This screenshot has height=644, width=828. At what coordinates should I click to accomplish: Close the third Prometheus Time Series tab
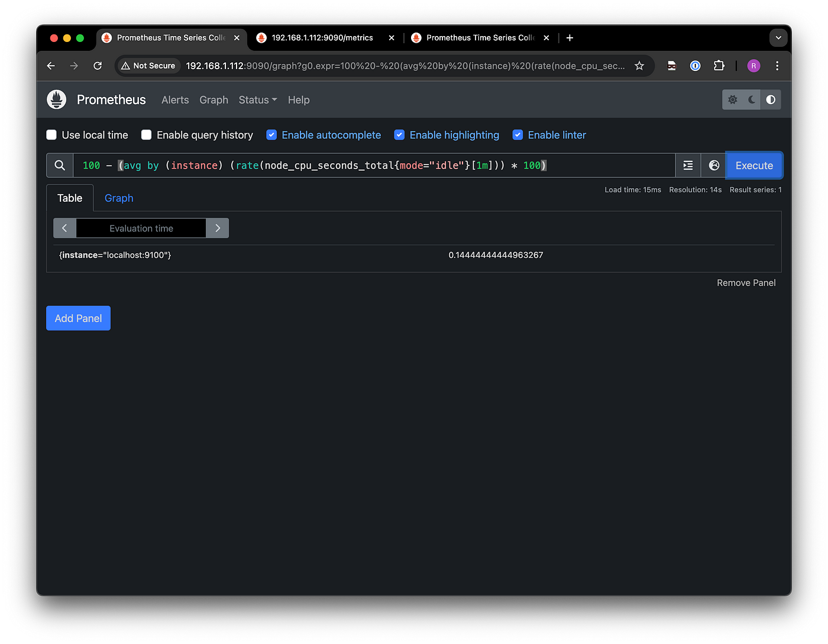[x=546, y=38]
